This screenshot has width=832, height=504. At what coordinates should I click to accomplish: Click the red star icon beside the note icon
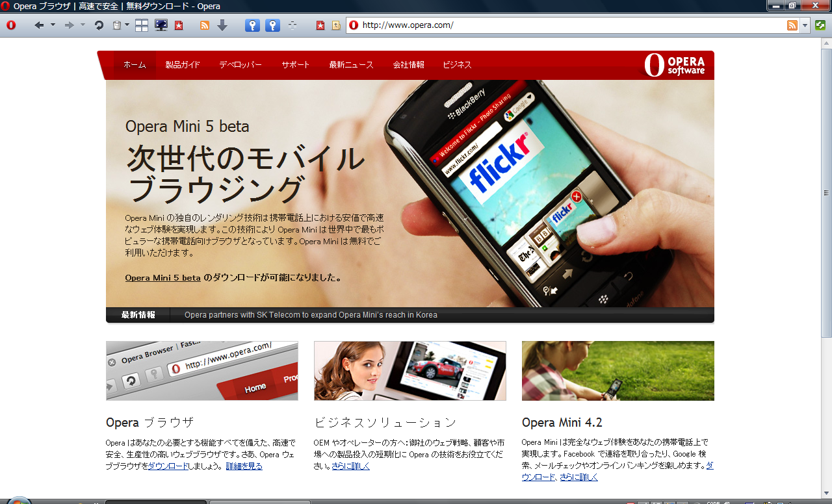[320, 25]
